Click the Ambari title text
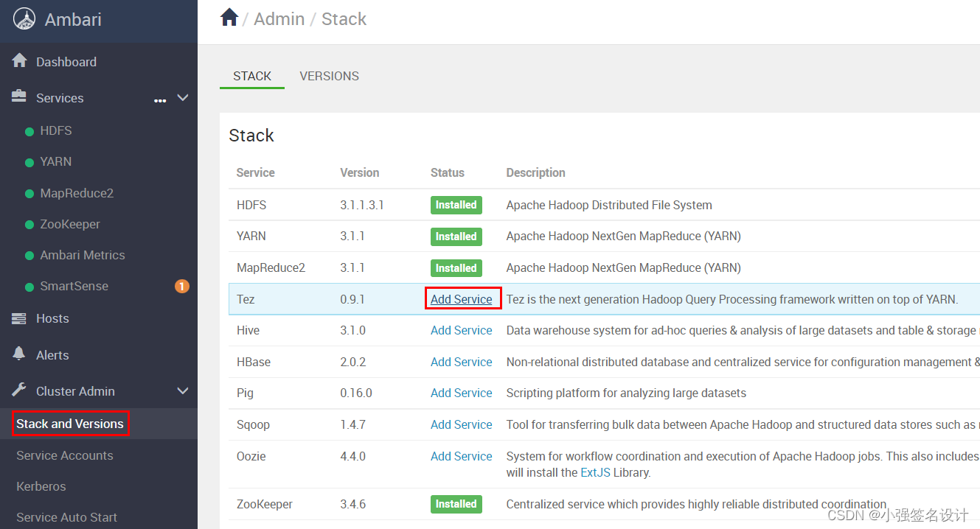Image resolution: width=980 pixels, height=529 pixels. [73, 19]
